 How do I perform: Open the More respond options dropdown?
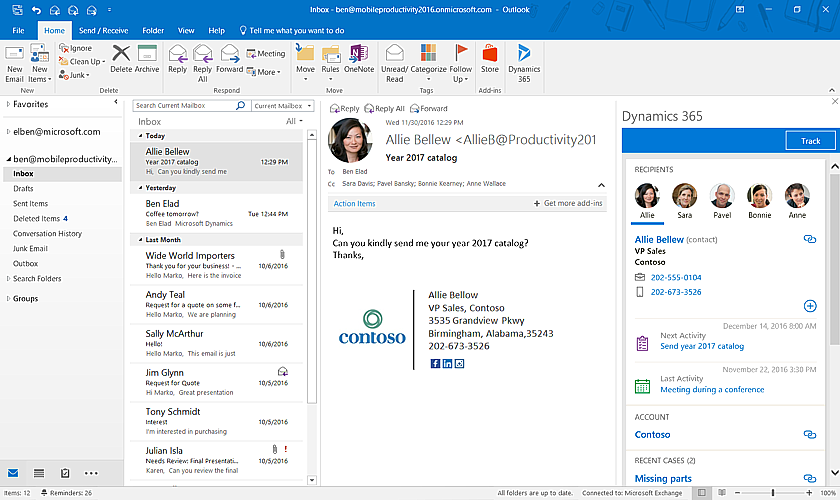264,72
